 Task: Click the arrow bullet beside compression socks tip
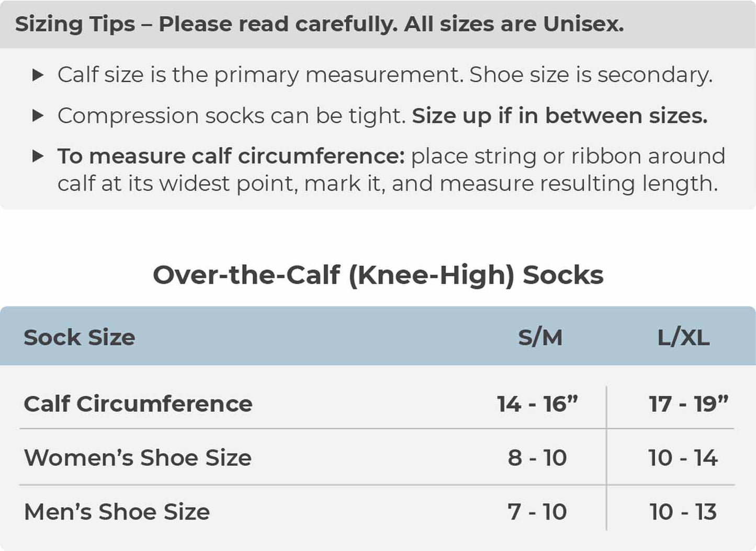(38, 116)
